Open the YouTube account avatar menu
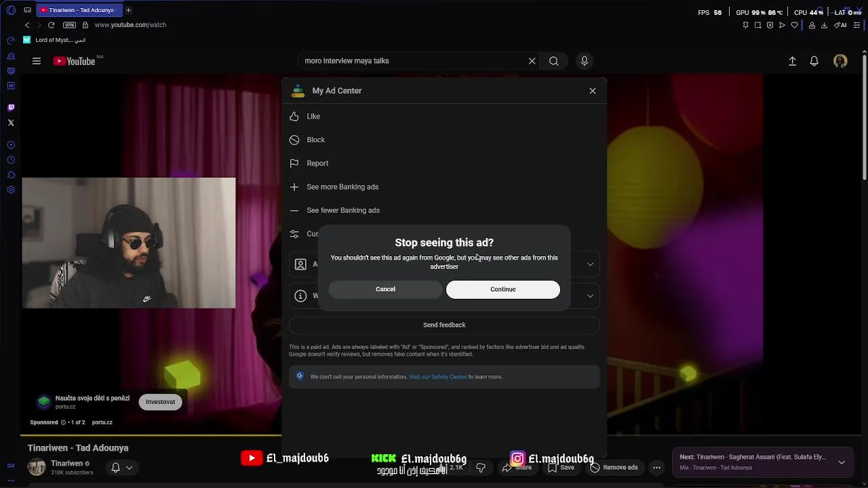The width and height of the screenshot is (868, 488). tap(840, 61)
